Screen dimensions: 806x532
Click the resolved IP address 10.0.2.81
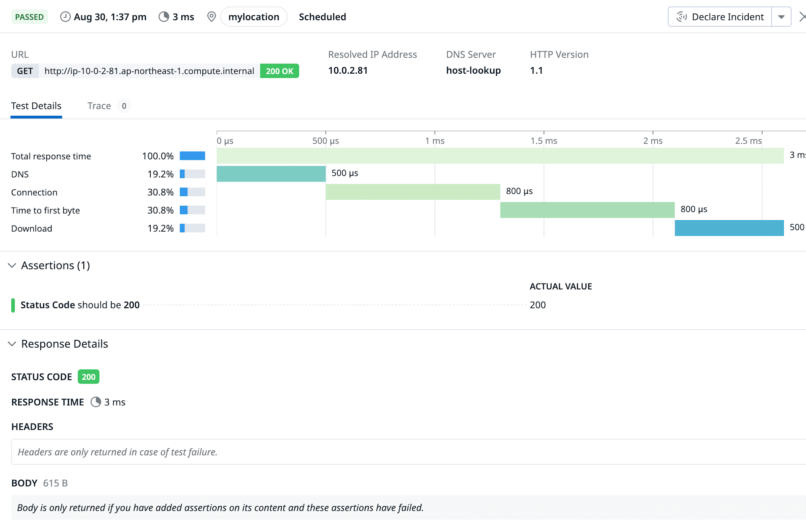tap(348, 70)
